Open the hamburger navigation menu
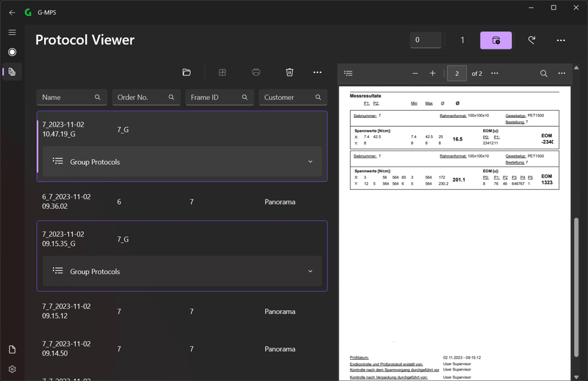This screenshot has width=588, height=381. 12,32
